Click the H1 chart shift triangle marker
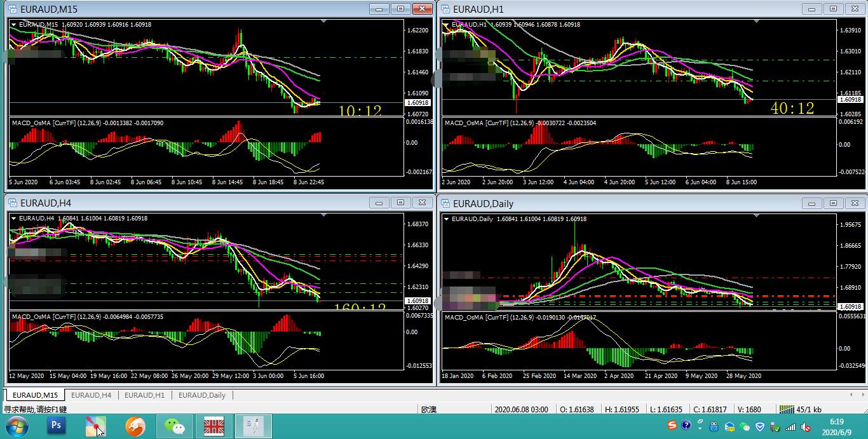Viewport: 868px width, 439px height. tap(757, 22)
